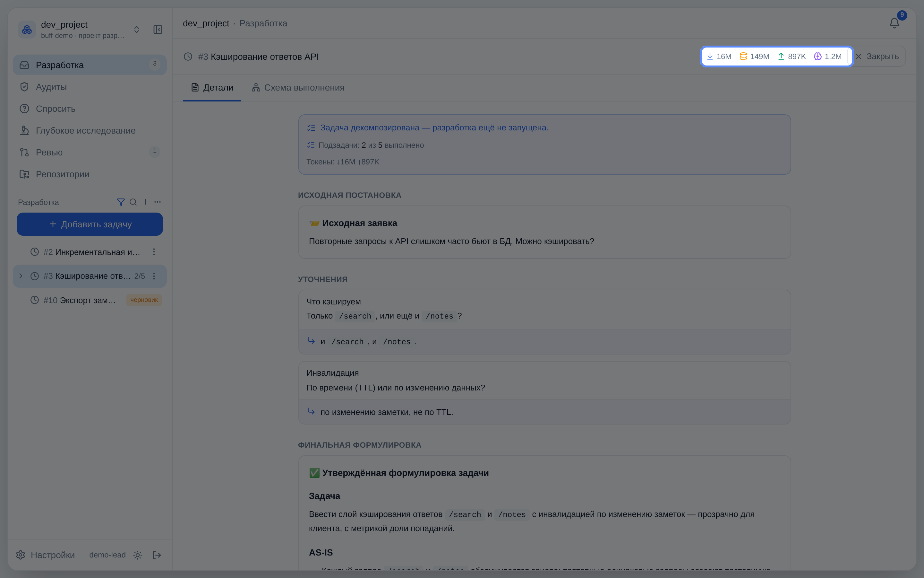Click the 16M input tokens indicator
Viewport: 924px width, 578px height.
click(719, 57)
